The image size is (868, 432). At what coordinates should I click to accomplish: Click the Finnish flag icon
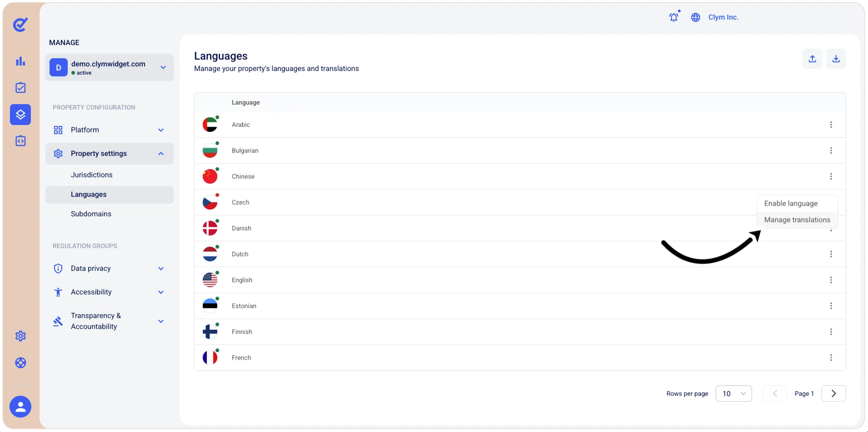pyautogui.click(x=210, y=332)
